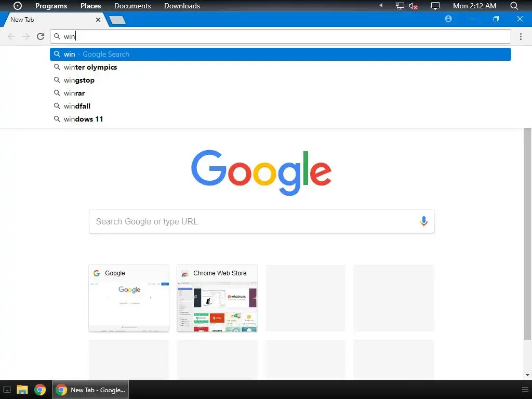Pick the 'windows 11' suggestion
The image size is (532, 399).
point(280,119)
